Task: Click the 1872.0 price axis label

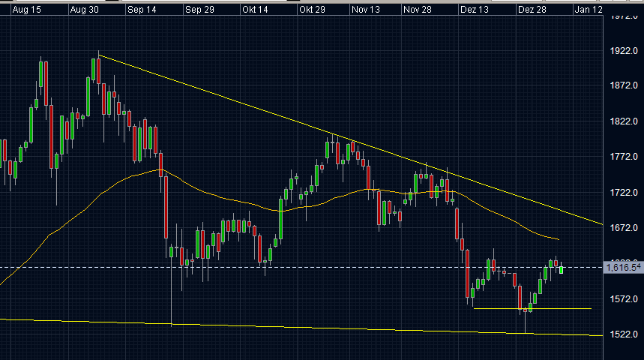Action: tap(624, 85)
